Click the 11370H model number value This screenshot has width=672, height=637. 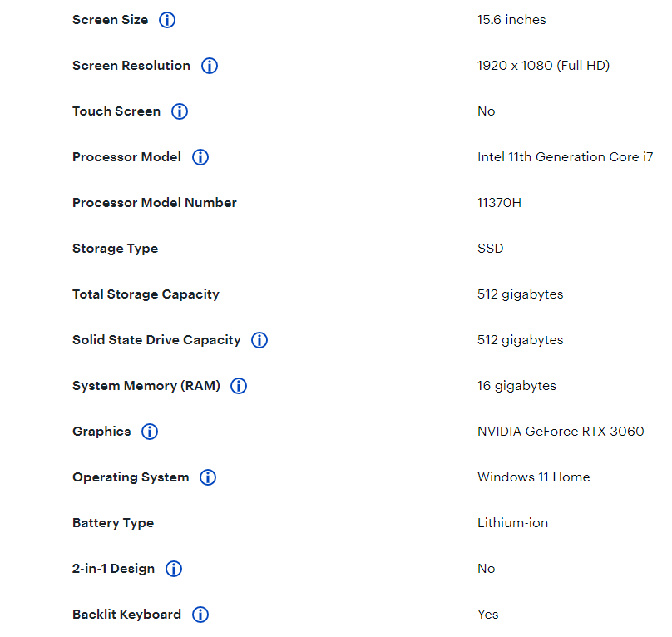coord(499,203)
